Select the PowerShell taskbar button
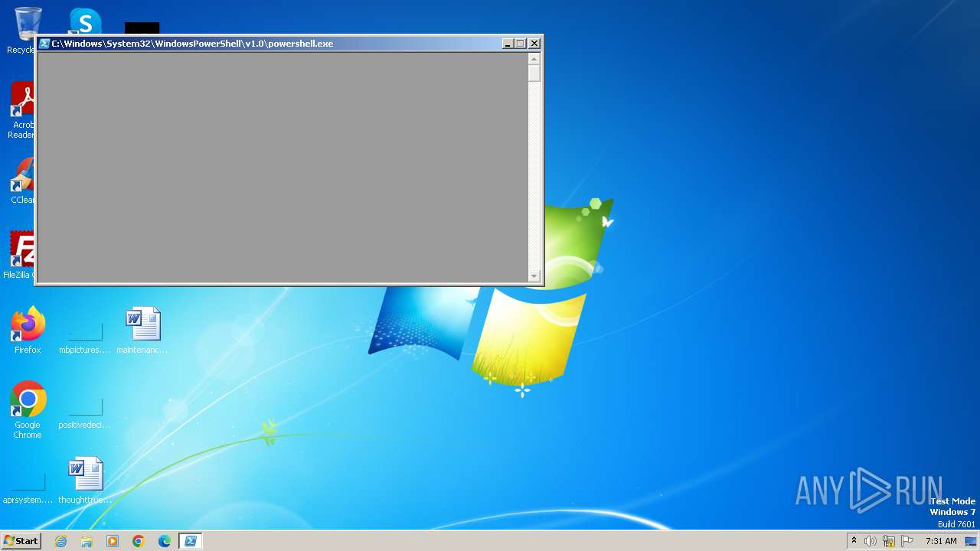The height and width of the screenshot is (551, 980). pos(191,541)
